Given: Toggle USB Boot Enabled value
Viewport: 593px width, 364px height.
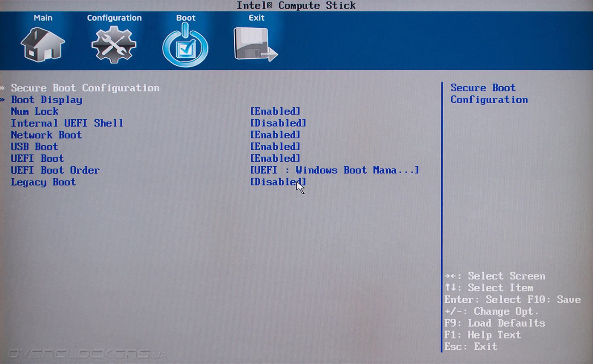Looking at the screenshot, I should pos(275,147).
